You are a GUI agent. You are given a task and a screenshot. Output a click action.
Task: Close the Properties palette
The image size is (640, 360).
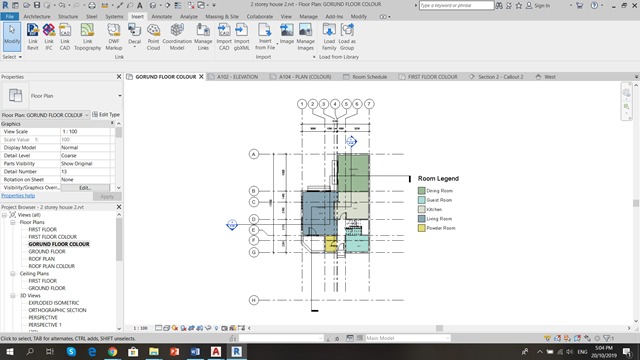pyautogui.click(x=119, y=77)
